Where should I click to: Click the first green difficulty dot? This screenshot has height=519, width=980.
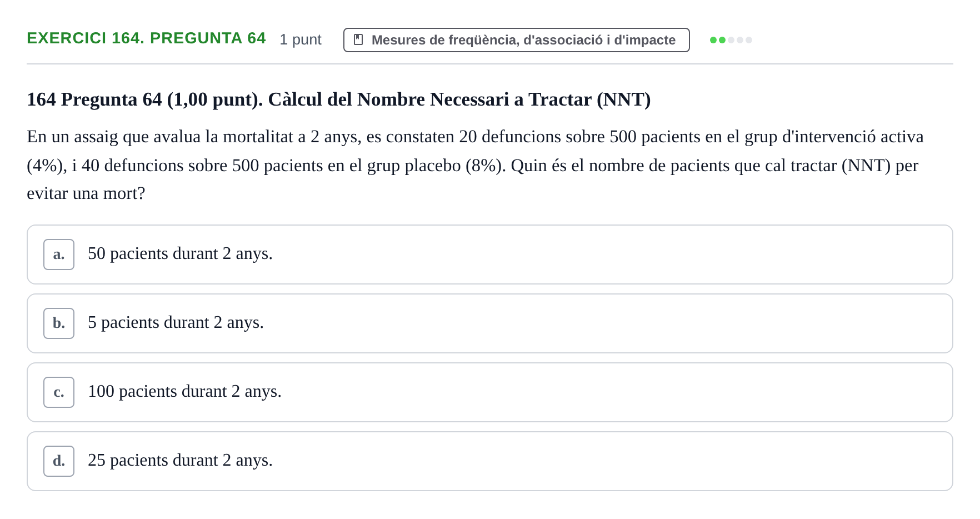tap(713, 40)
